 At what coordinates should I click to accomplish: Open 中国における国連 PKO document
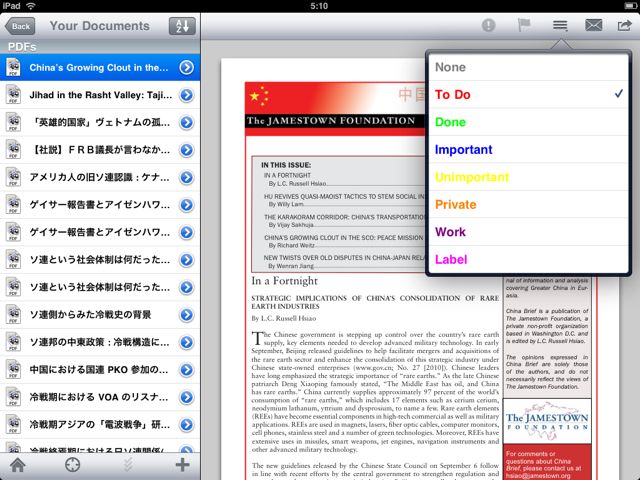point(100,370)
